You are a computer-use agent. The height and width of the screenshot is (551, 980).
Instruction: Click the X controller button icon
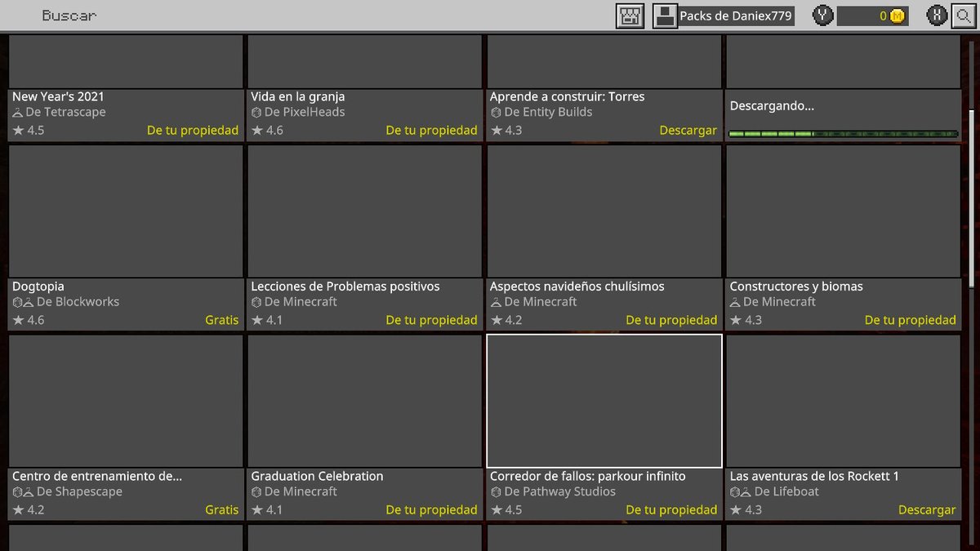[x=938, y=16]
